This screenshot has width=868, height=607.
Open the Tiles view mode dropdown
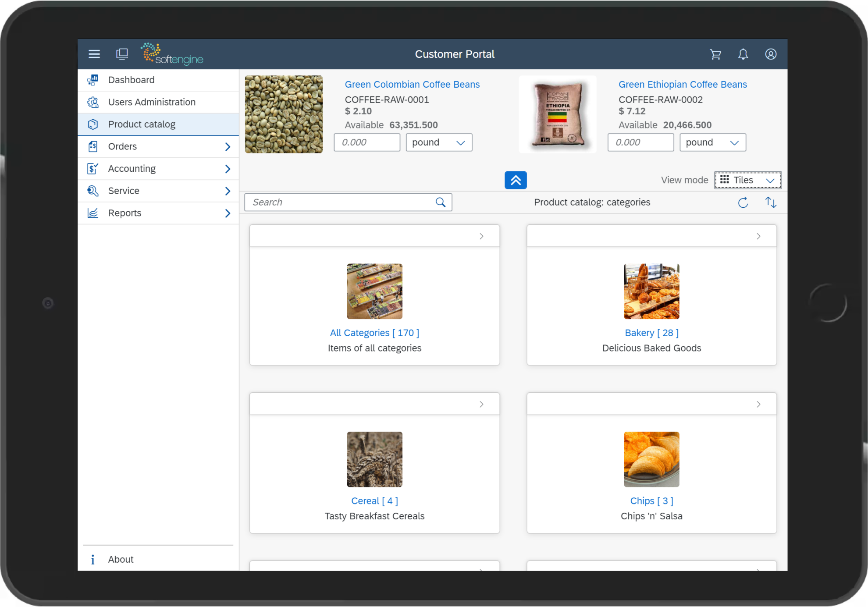(747, 180)
